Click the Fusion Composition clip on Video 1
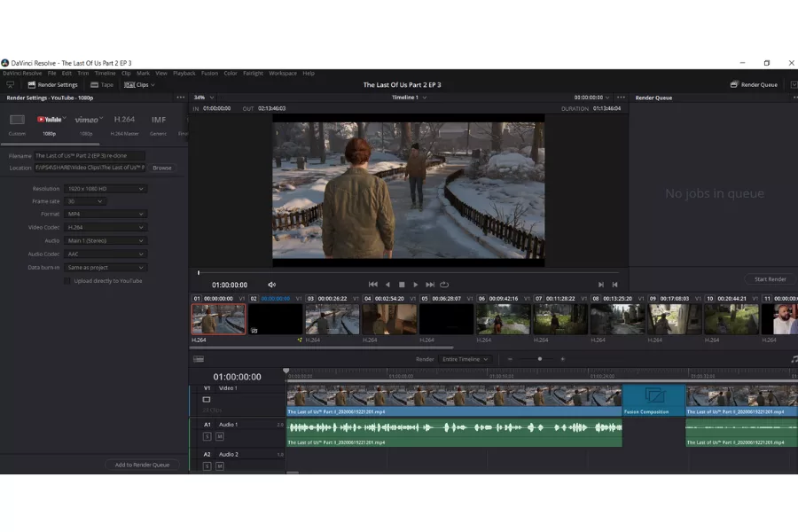This screenshot has height=532, width=798. (x=654, y=401)
